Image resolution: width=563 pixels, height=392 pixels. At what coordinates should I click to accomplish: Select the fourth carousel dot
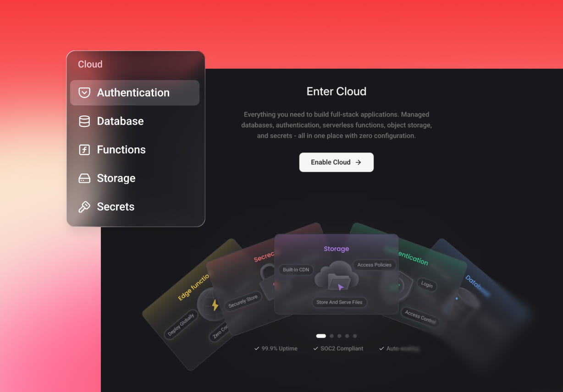coord(347,336)
